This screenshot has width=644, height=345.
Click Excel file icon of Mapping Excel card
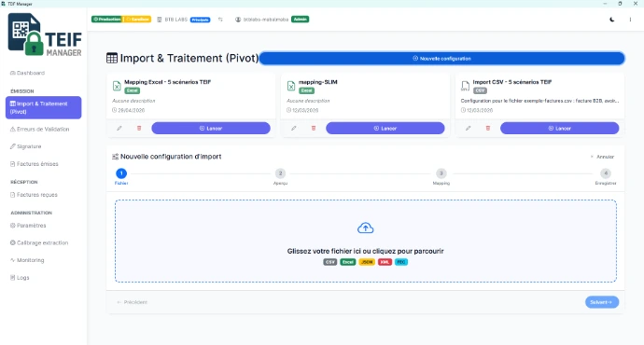pyautogui.click(x=117, y=86)
